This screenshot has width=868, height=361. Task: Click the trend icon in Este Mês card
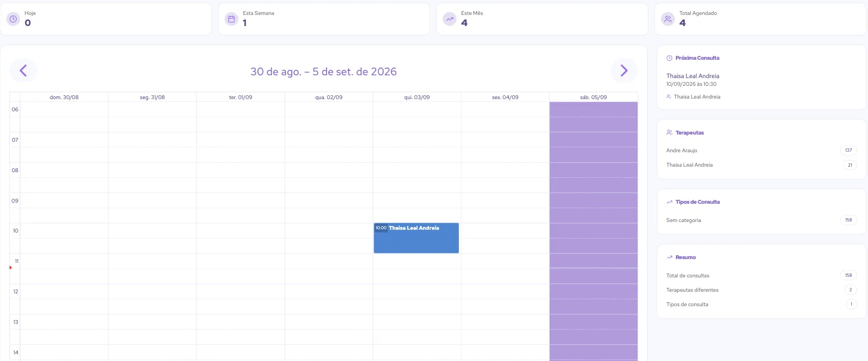tap(449, 19)
